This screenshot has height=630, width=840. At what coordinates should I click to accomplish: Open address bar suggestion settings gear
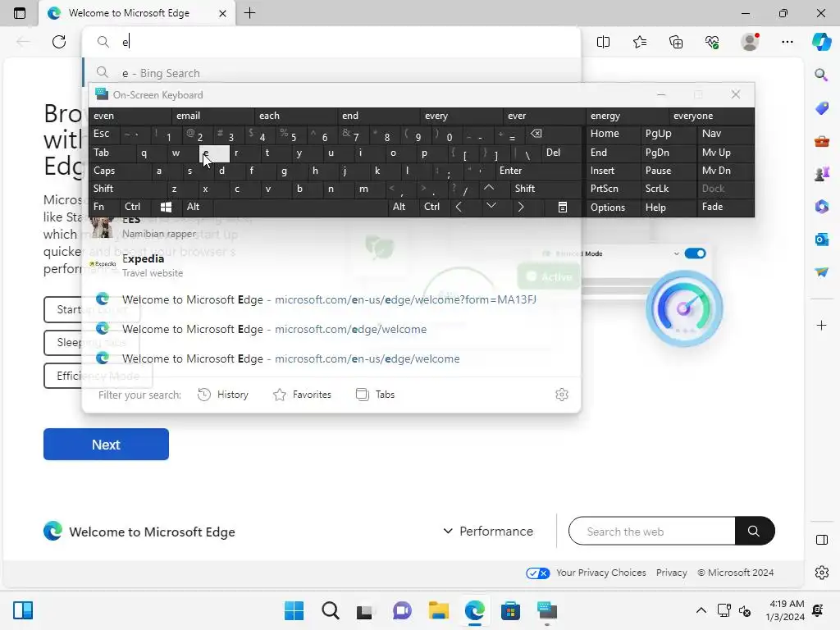click(x=561, y=395)
